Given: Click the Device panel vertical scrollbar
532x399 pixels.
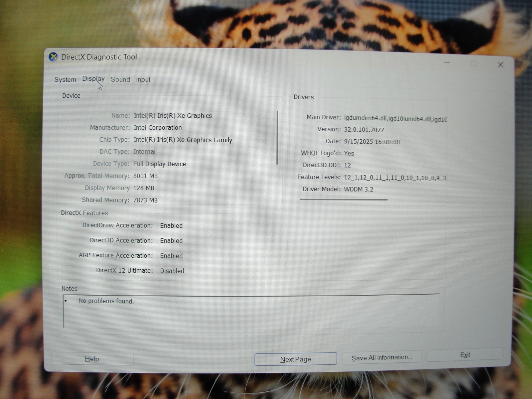Looking at the screenshot, I should click(x=277, y=138).
